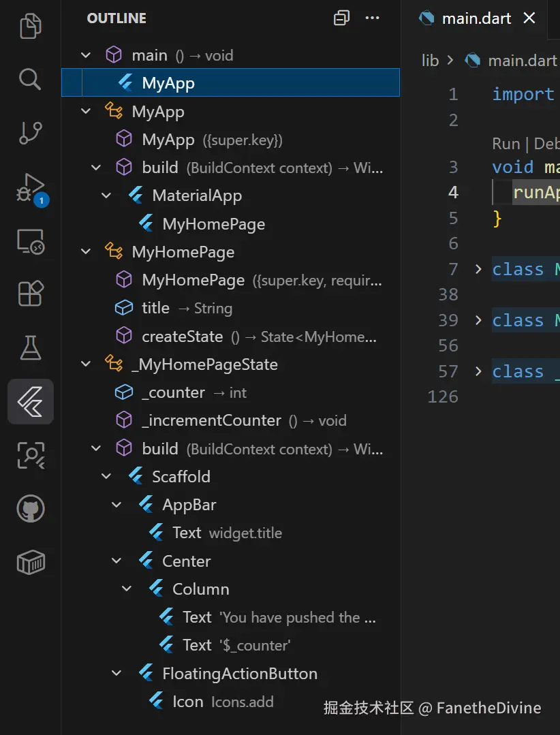Open Run and Debug view
This screenshot has height=735, width=560.
30,187
